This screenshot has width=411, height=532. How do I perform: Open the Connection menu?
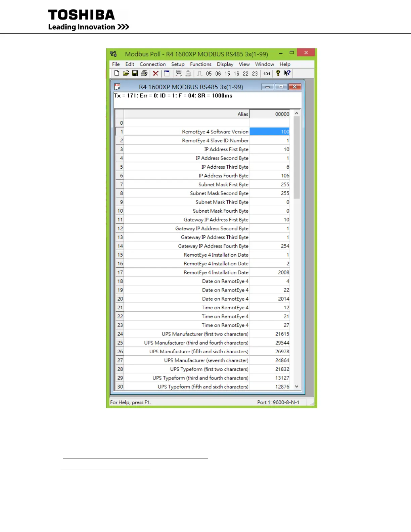click(x=153, y=64)
